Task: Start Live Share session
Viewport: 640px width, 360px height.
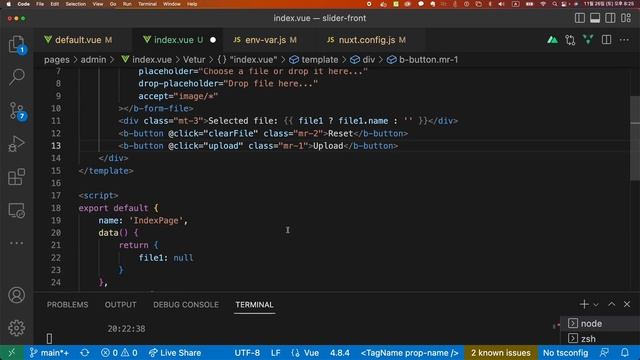Action: tap(175, 353)
